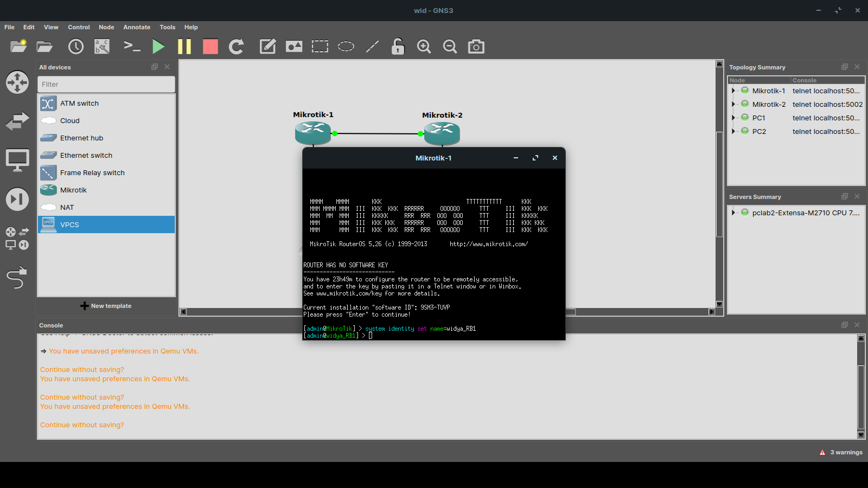
Task: Browse switches in device sidebar
Action: pos(17,121)
